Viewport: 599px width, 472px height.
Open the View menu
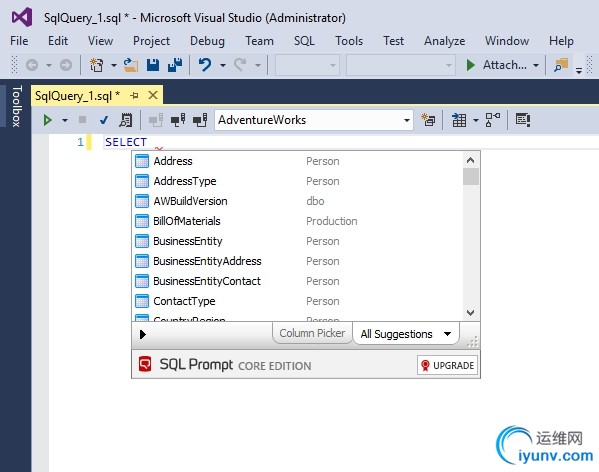pyautogui.click(x=100, y=40)
